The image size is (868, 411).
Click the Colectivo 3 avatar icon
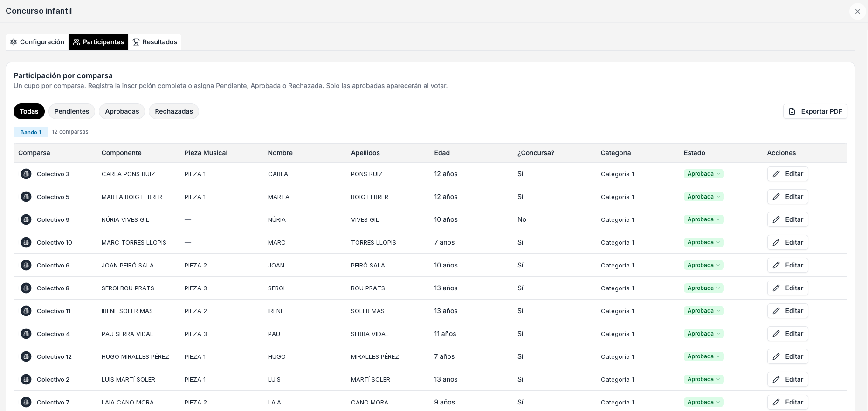tap(26, 174)
